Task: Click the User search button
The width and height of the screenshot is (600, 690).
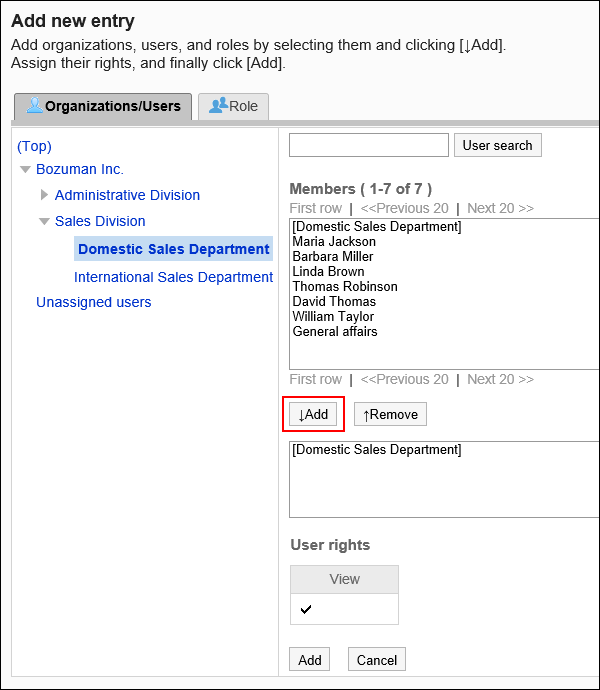Action: 497,145
